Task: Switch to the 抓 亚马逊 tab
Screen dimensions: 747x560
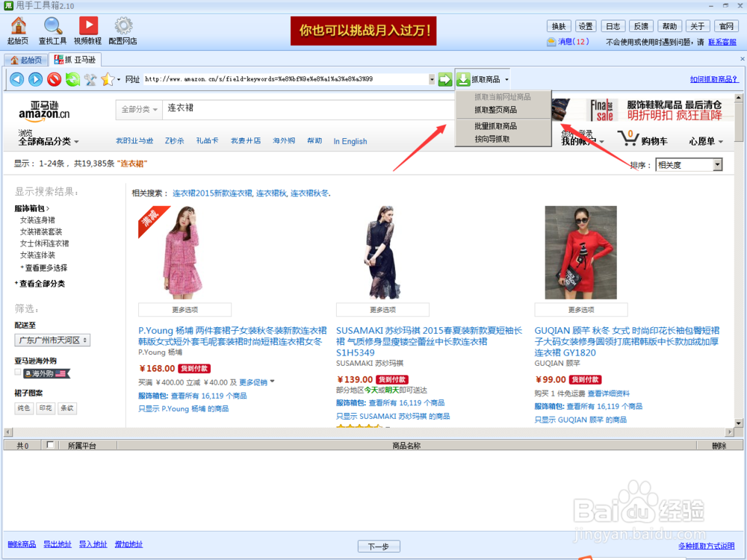Action: (75, 60)
